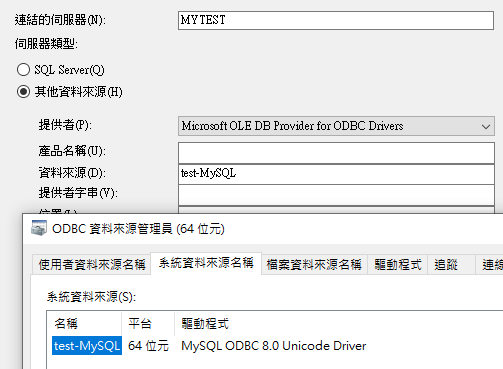Click the 產品名稱(U) text field
The height and width of the screenshot is (369, 503).
(x=336, y=153)
